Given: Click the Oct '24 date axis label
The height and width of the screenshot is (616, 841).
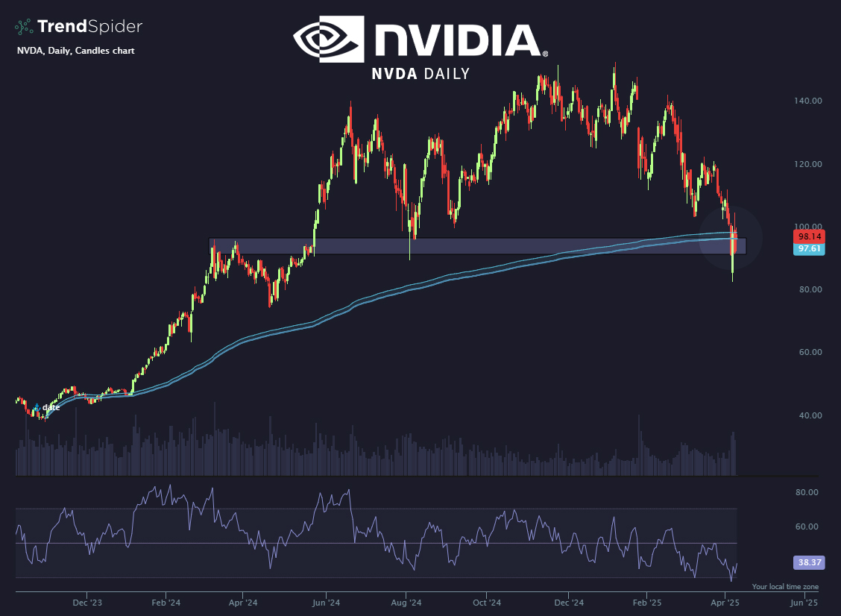Looking at the screenshot, I should pyautogui.click(x=486, y=603).
